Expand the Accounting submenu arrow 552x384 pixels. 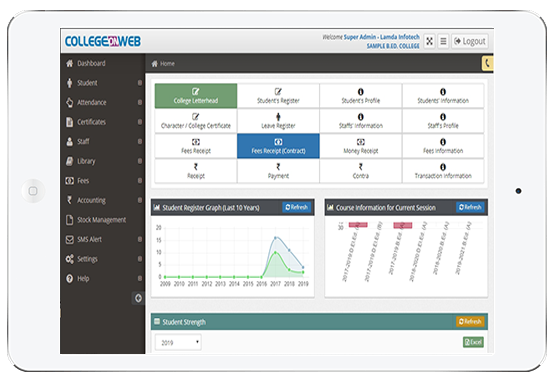point(140,200)
